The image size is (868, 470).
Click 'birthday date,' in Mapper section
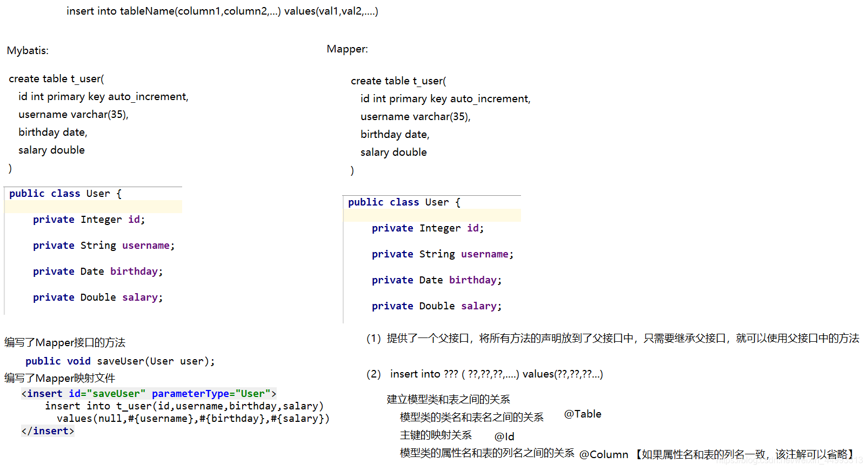click(395, 135)
